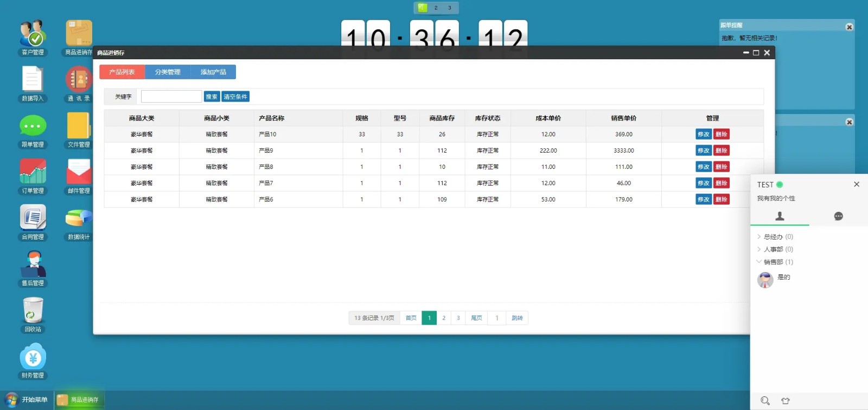
Task: Open the 开始菜单 start menu
Action: click(x=27, y=400)
